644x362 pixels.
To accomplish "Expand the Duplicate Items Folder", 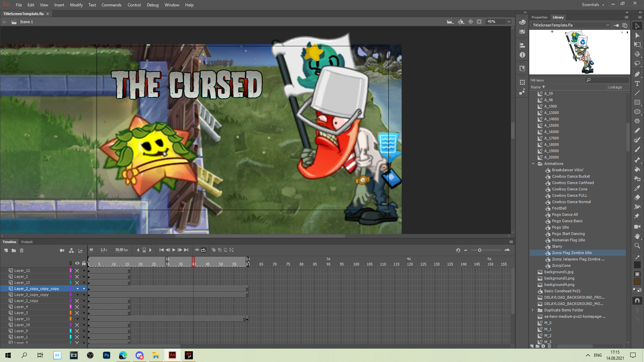I will (x=533, y=310).
